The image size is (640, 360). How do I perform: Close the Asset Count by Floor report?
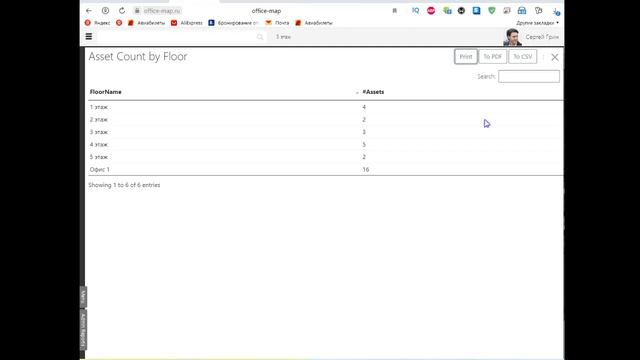tap(555, 57)
